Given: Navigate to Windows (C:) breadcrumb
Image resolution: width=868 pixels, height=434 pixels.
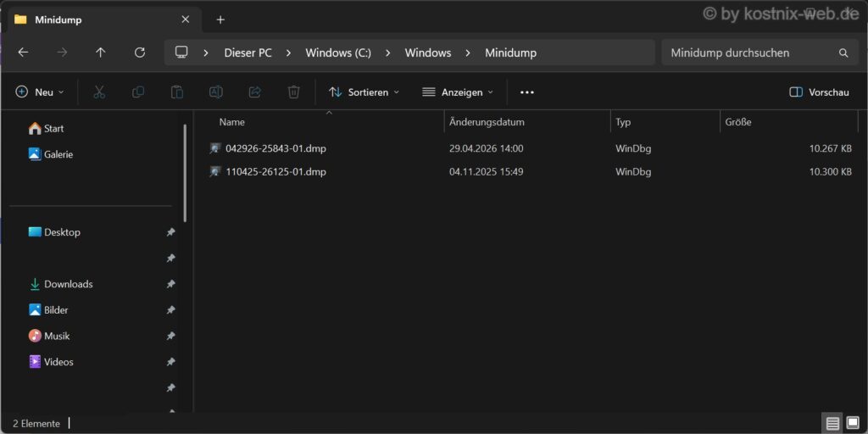Looking at the screenshot, I should 338,53.
